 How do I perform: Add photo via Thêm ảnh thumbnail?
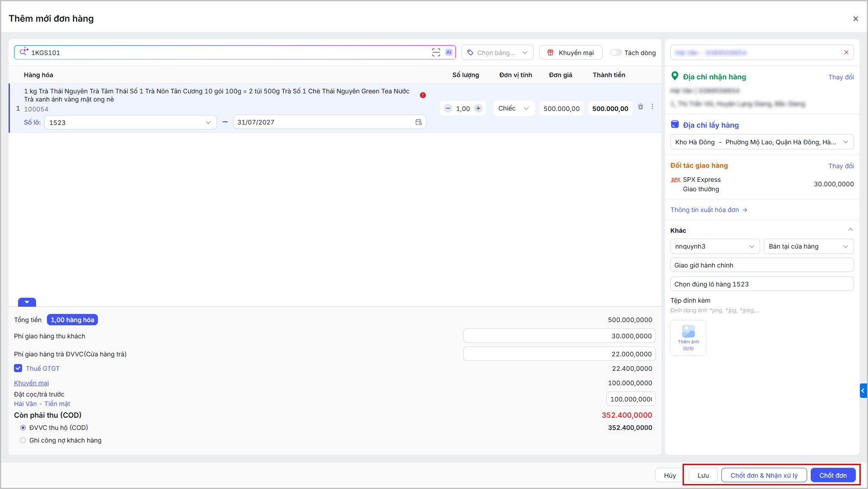pos(688,338)
